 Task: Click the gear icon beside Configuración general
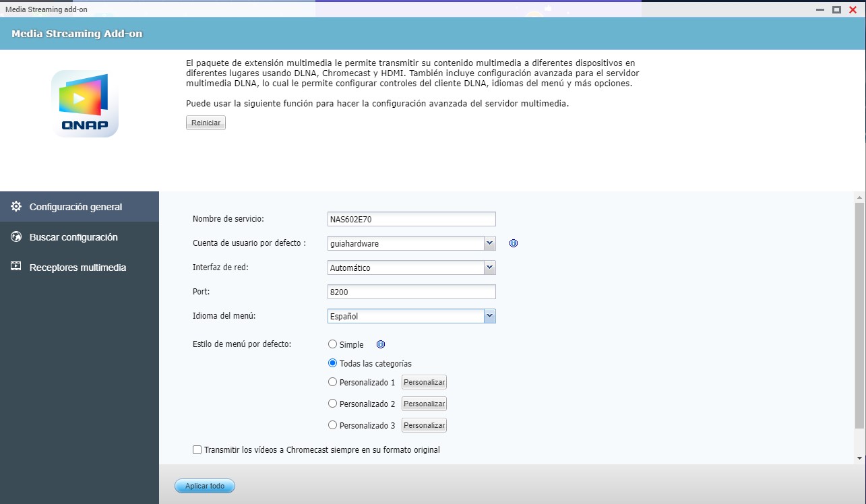(x=16, y=207)
